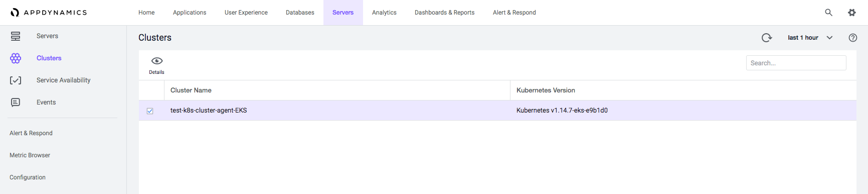This screenshot has width=868, height=194.
Task: Click the Events sidebar icon
Action: pos(16,103)
